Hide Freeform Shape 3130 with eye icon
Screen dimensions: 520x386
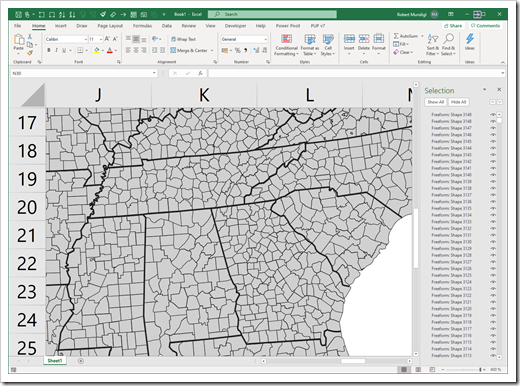[x=493, y=242]
